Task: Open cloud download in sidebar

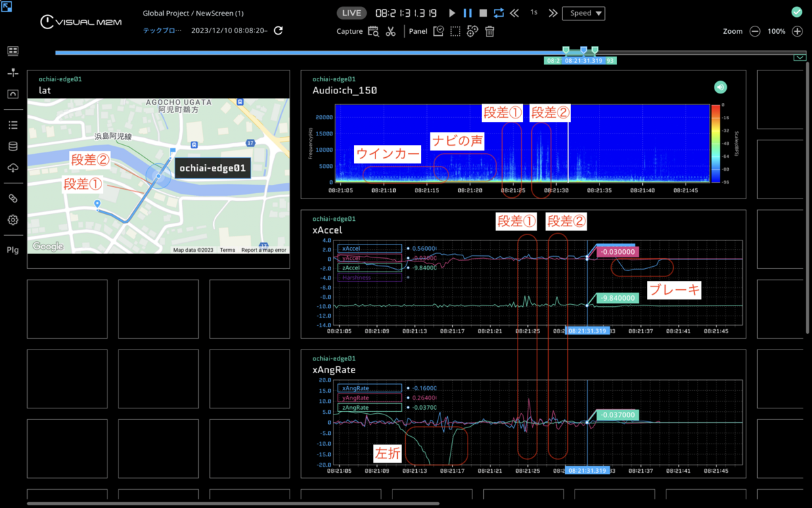Action: click(13, 168)
